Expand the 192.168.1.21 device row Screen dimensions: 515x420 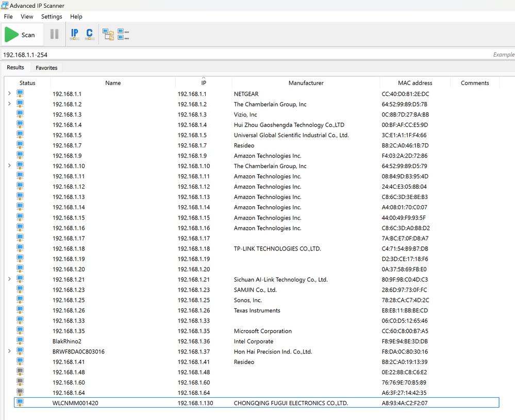tap(9, 279)
